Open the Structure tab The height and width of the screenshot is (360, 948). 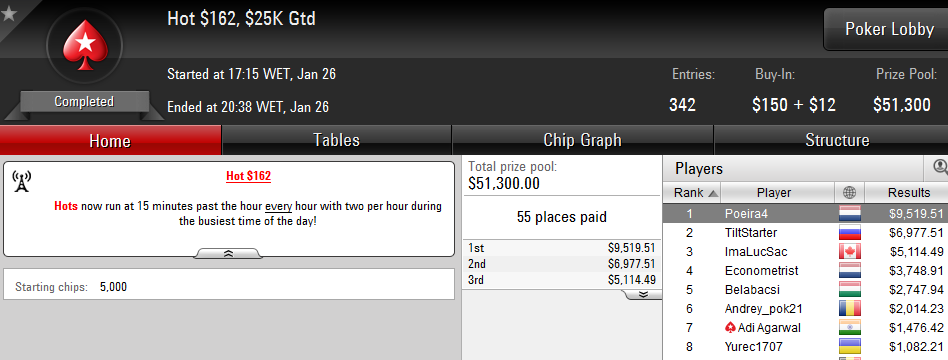(837, 140)
